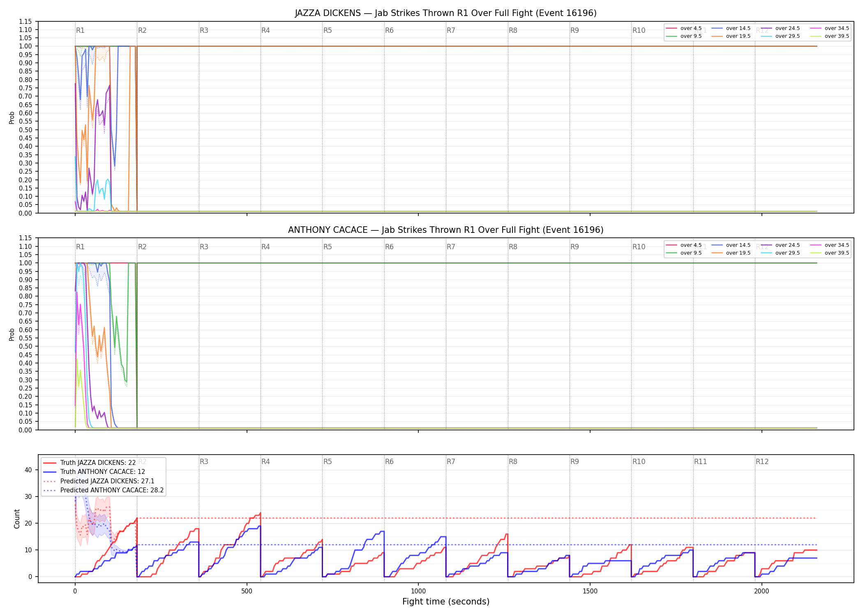This screenshot has height=616, width=863.
Task: Select 'over 19.5' legend item in the middle chart
Action: tap(731, 253)
